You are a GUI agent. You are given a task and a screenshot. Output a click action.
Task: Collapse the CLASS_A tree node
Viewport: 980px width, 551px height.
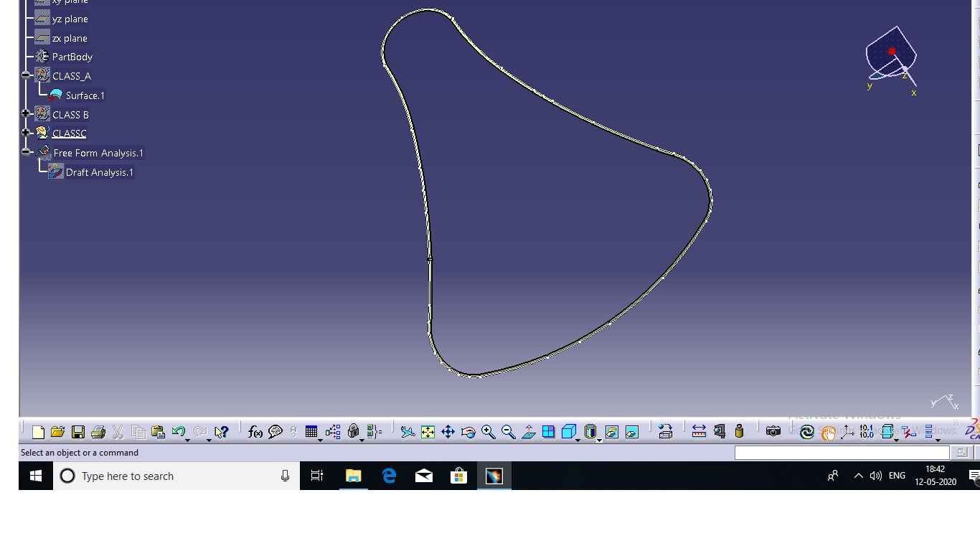point(26,75)
